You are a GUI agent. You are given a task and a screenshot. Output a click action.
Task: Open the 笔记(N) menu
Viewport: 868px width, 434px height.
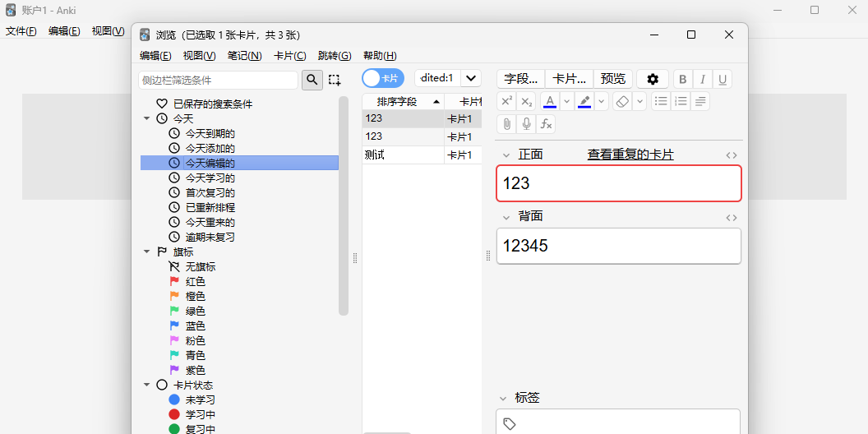click(x=244, y=55)
